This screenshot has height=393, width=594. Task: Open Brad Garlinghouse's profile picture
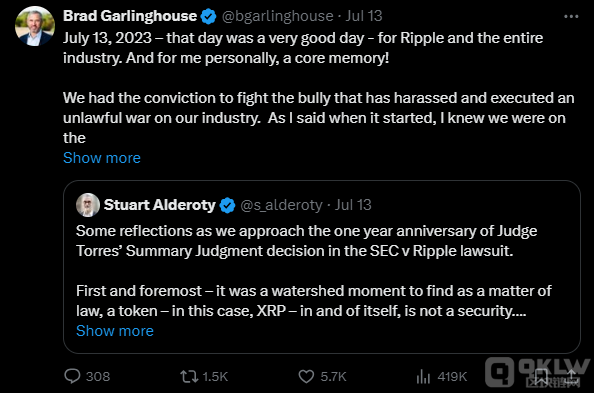pos(34,26)
